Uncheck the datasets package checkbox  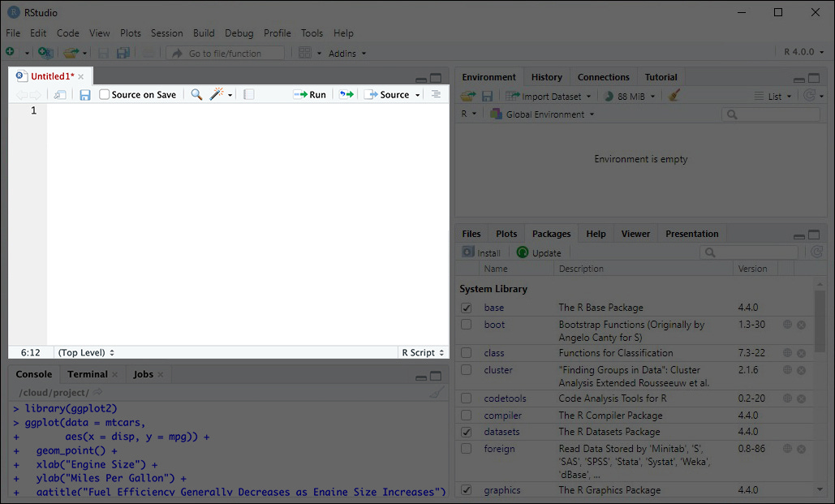click(467, 432)
